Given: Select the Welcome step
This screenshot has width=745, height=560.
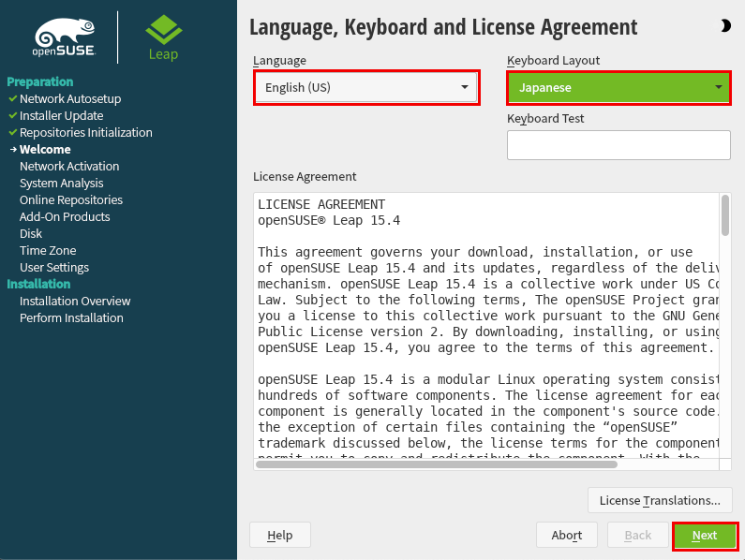Looking at the screenshot, I should pyautogui.click(x=45, y=150).
